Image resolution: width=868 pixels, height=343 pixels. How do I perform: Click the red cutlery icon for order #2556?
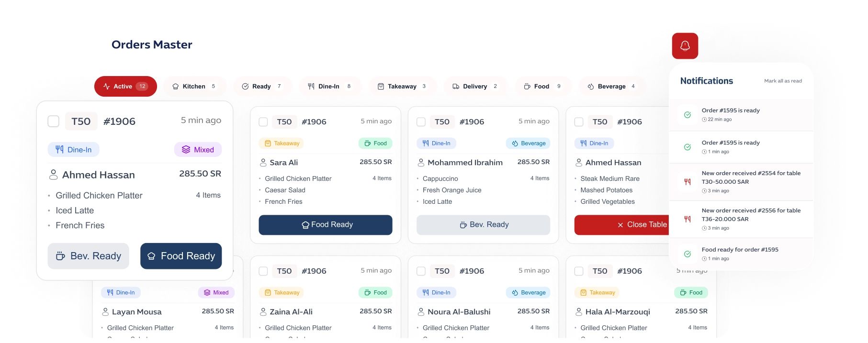[x=687, y=219]
